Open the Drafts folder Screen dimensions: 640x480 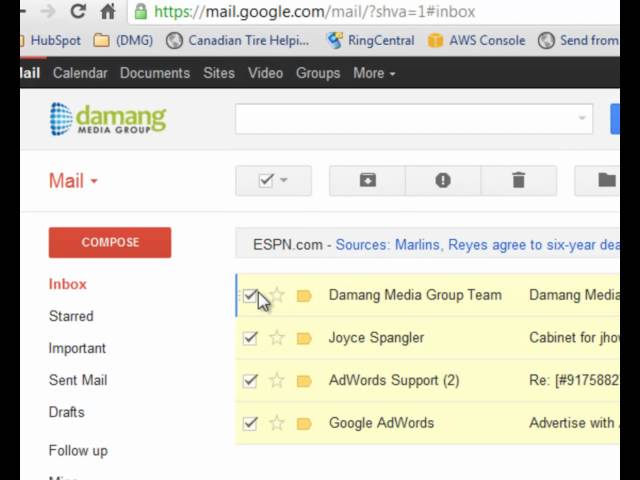pyautogui.click(x=67, y=412)
